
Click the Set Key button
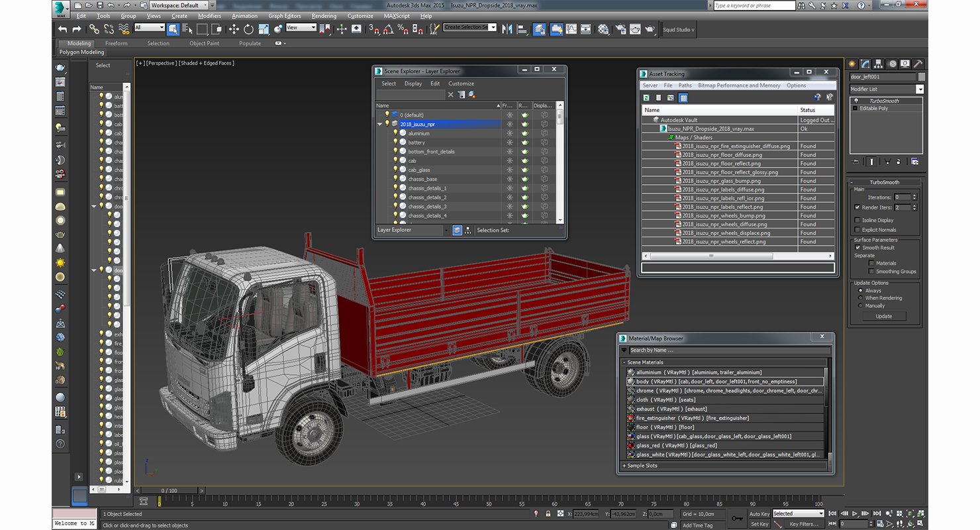click(759, 524)
